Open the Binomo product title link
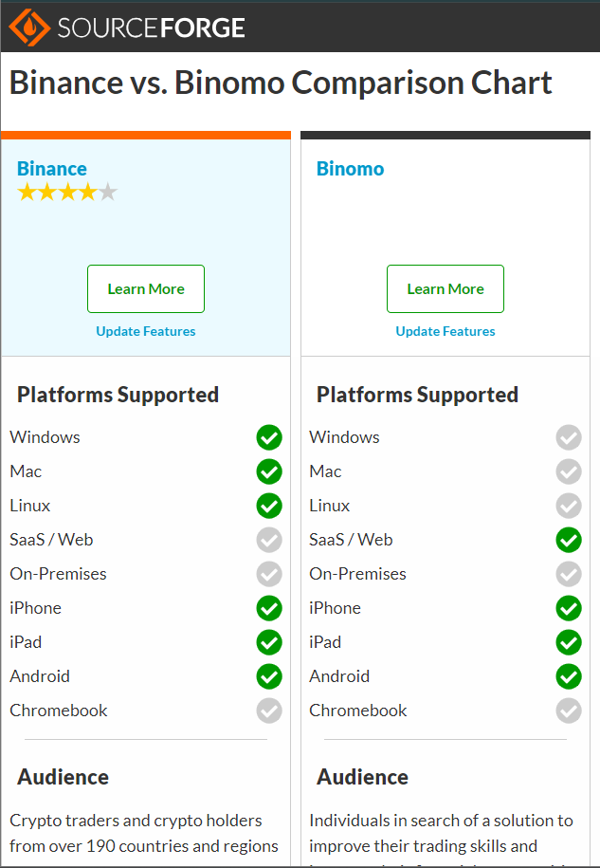Image resolution: width=600 pixels, height=868 pixels. (350, 168)
